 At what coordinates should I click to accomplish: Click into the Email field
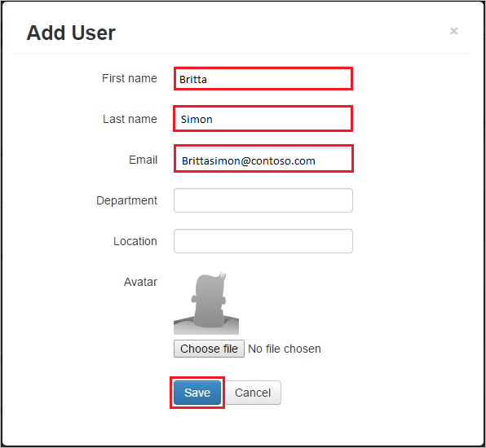(x=263, y=159)
